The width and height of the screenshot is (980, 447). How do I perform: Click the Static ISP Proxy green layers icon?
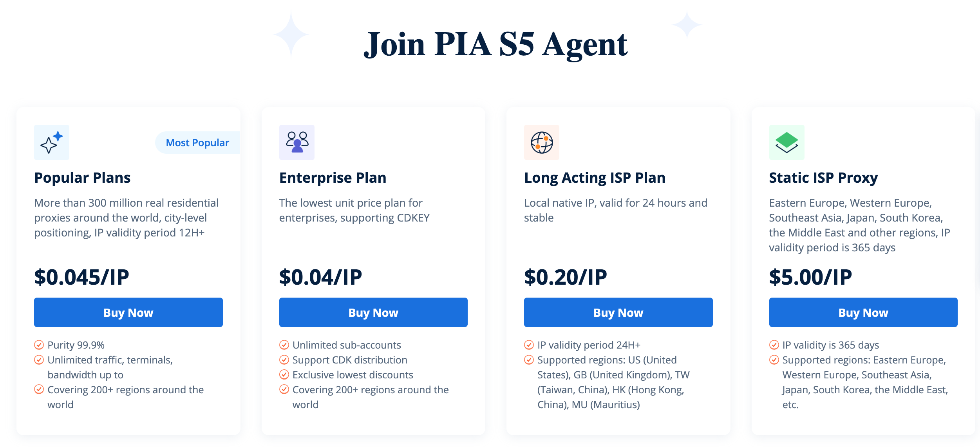tap(787, 142)
